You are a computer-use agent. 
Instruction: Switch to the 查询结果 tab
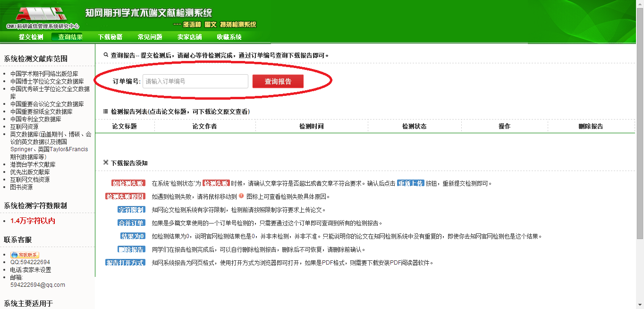pyautogui.click(x=71, y=37)
